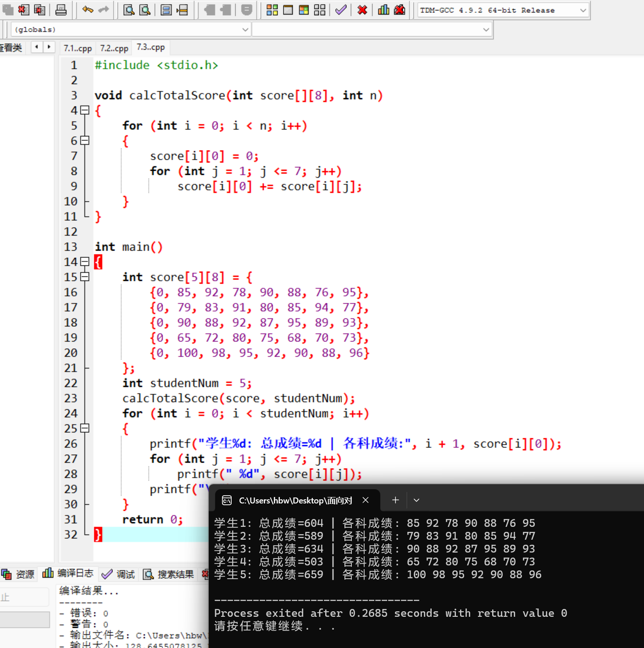Screen dimensions: 644x648
Task: Collapse the for loop block at line 25
Action: pyautogui.click(x=84, y=428)
